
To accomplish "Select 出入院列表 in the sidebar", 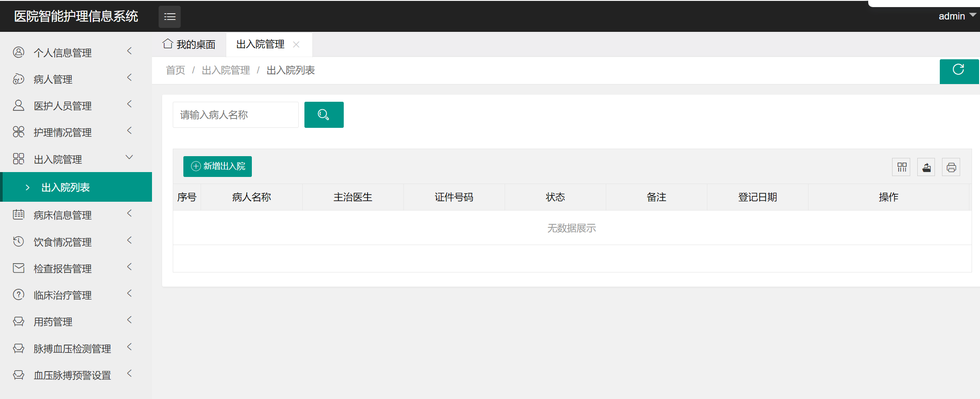I will tap(65, 188).
